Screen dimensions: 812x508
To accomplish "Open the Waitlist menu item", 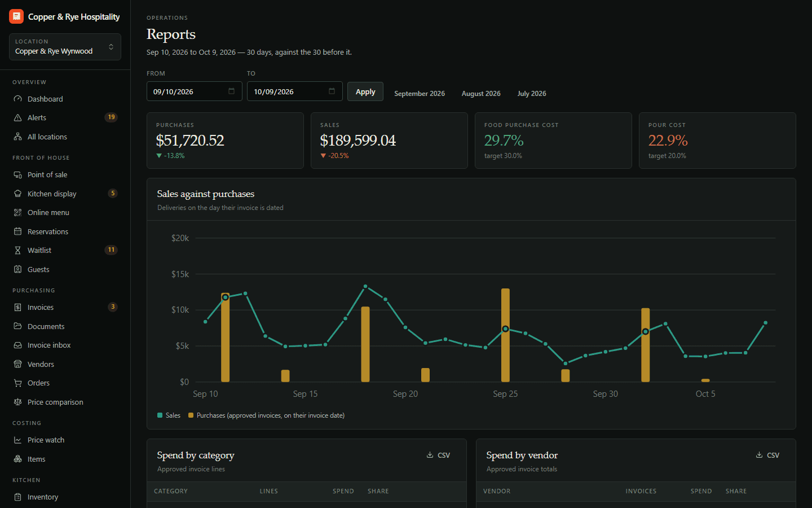I will (65, 250).
